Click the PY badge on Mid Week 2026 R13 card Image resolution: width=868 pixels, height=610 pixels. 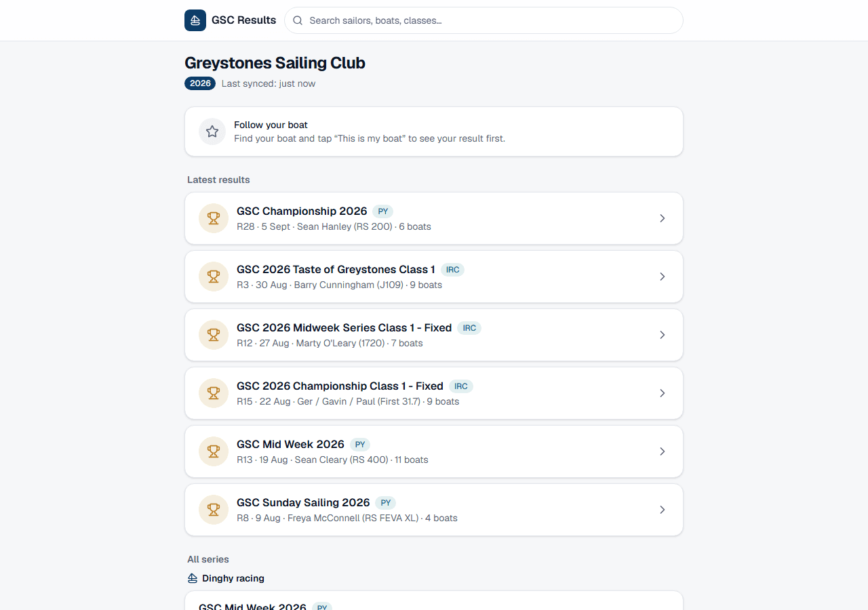tap(360, 445)
